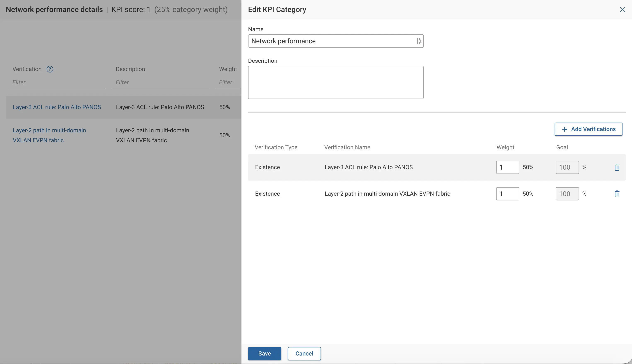The width and height of the screenshot is (632, 364).
Task: Focus the Name input with Network performance
Action: click(x=336, y=41)
